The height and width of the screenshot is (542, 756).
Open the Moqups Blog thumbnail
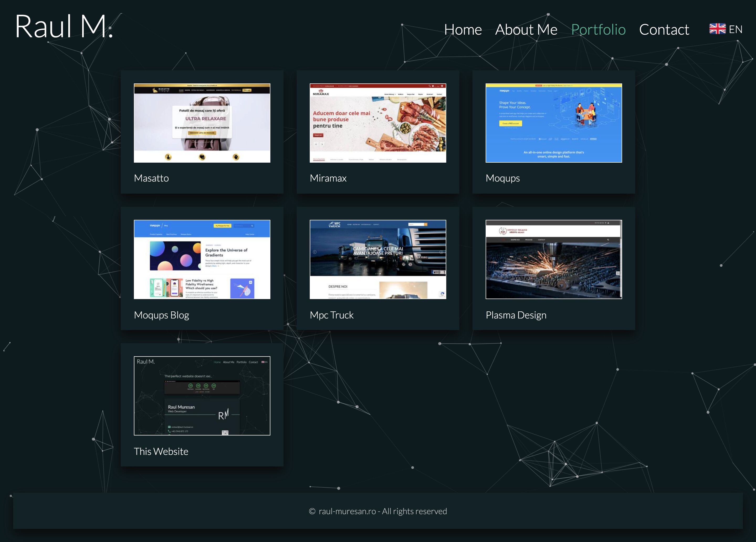coord(202,259)
